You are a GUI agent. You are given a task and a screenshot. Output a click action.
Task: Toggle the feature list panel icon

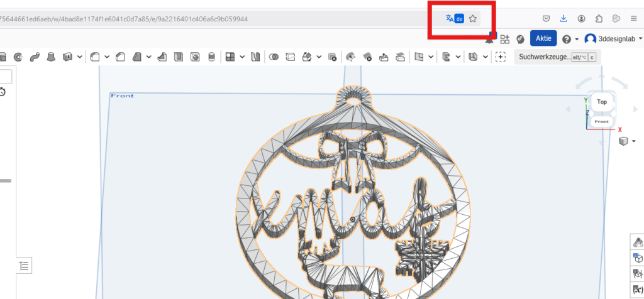pyautogui.click(x=25, y=266)
